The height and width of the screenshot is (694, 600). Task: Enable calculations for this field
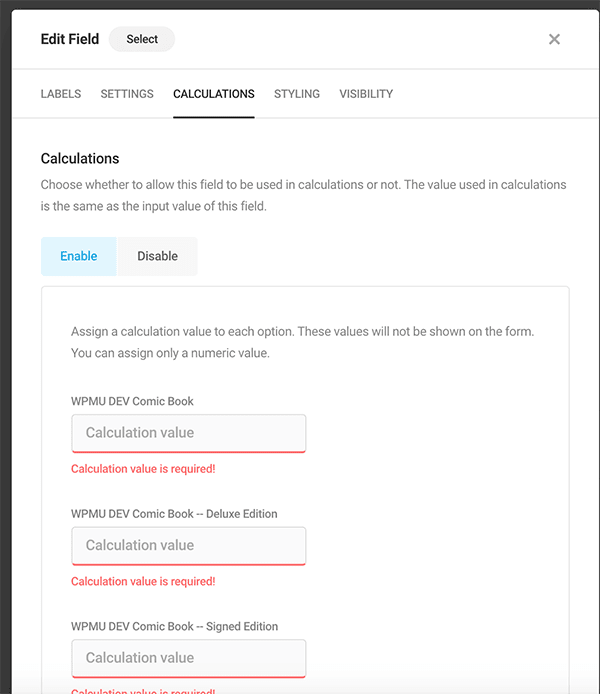coord(79,256)
